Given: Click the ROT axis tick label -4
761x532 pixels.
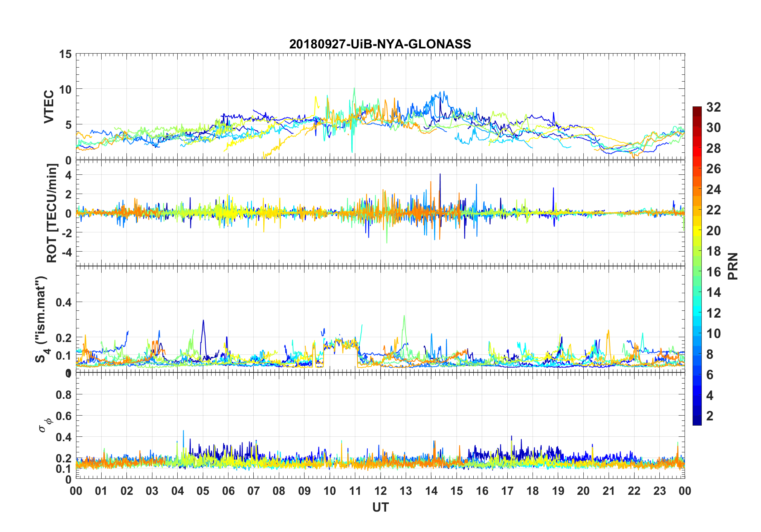Looking at the screenshot, I should coord(67,252).
